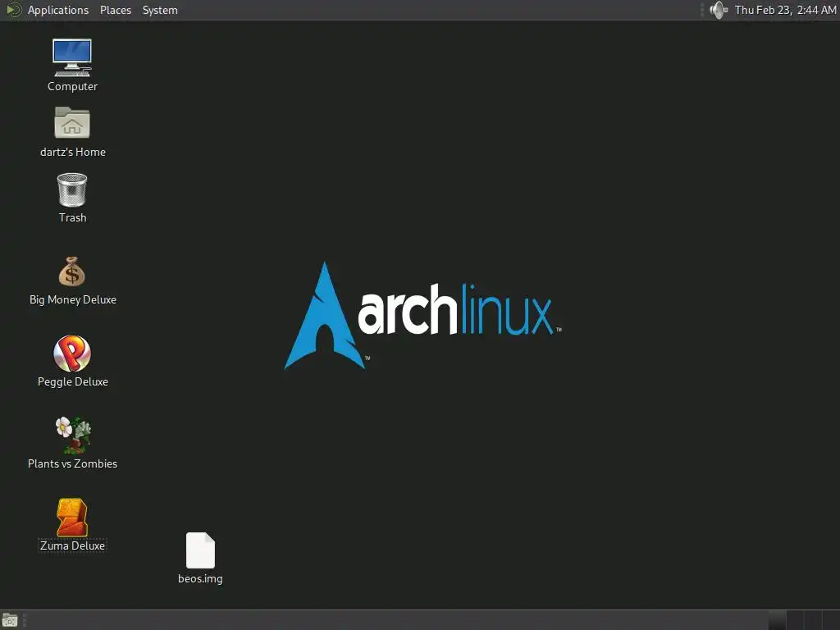Image resolution: width=840 pixels, height=630 pixels.
Task: Click the "Plants vs Zombies" label text
Action: pyautogui.click(x=72, y=464)
